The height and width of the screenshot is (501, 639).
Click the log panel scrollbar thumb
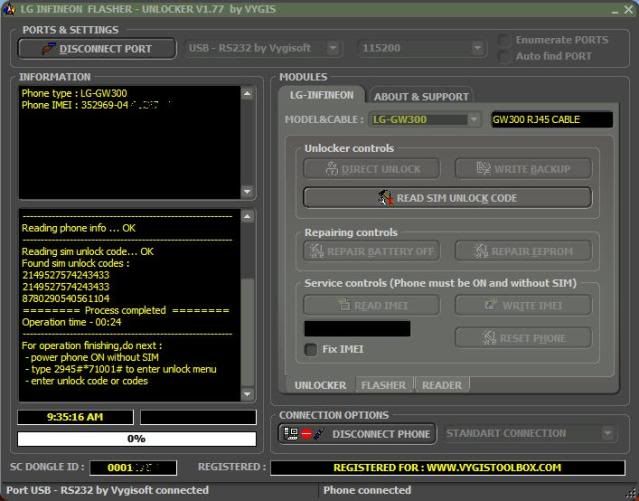pyautogui.click(x=247, y=332)
